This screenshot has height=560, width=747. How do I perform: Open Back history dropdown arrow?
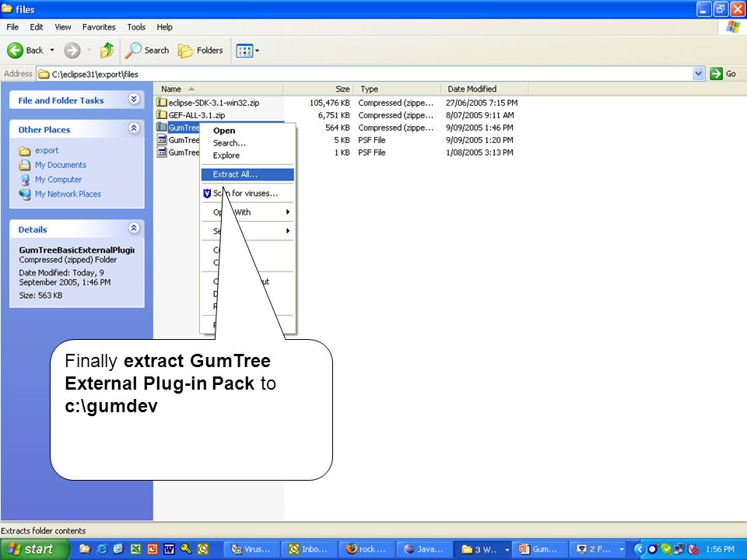pos(52,50)
